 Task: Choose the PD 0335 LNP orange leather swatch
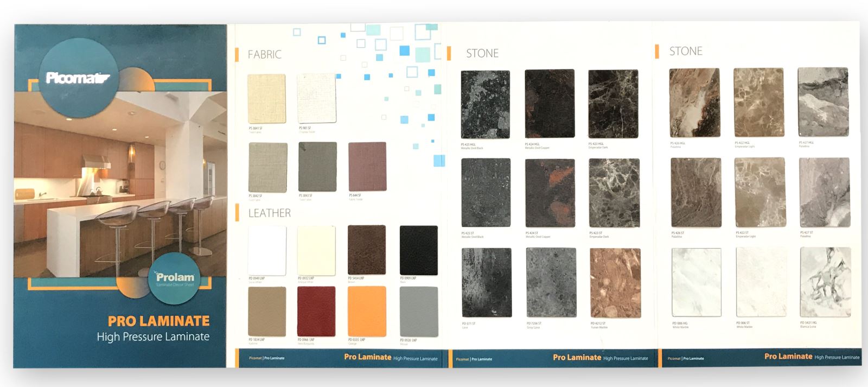coord(367,312)
